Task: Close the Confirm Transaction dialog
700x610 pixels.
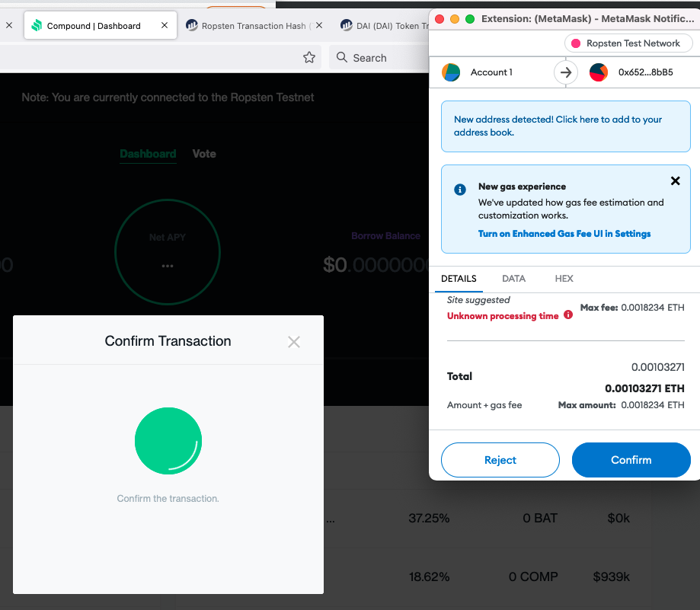Action: point(294,342)
